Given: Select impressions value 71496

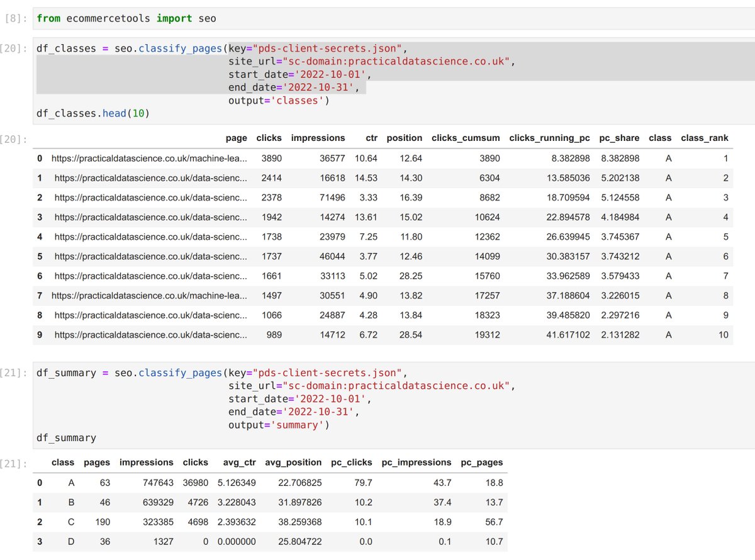Looking at the screenshot, I should [332, 198].
